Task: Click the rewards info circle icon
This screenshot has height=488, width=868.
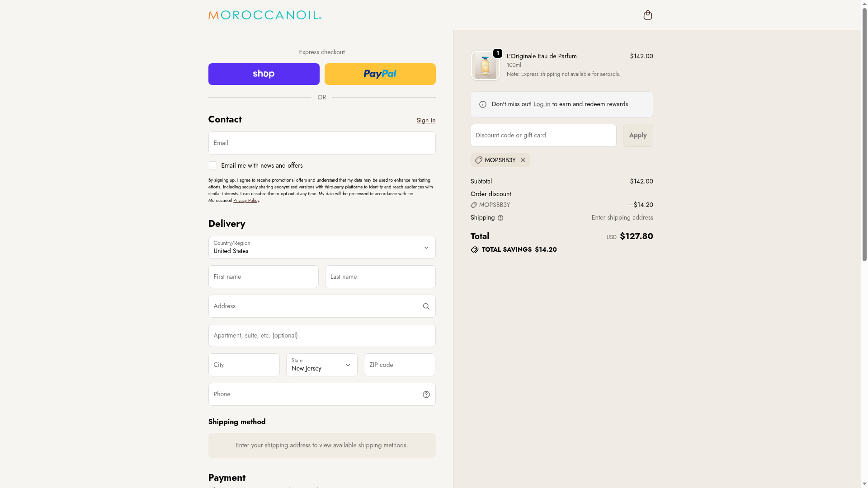Action: 483,104
